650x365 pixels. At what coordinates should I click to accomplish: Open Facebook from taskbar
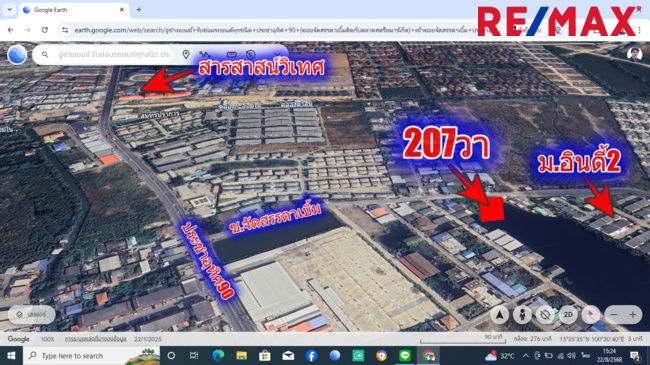311,356
